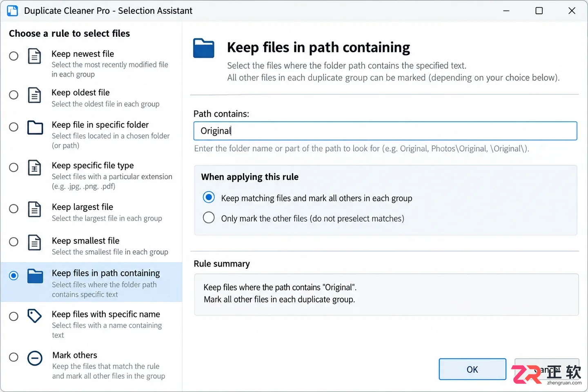Click the 'Keep file in specific folder' title
This screenshot has height=392, width=588.
pos(100,125)
